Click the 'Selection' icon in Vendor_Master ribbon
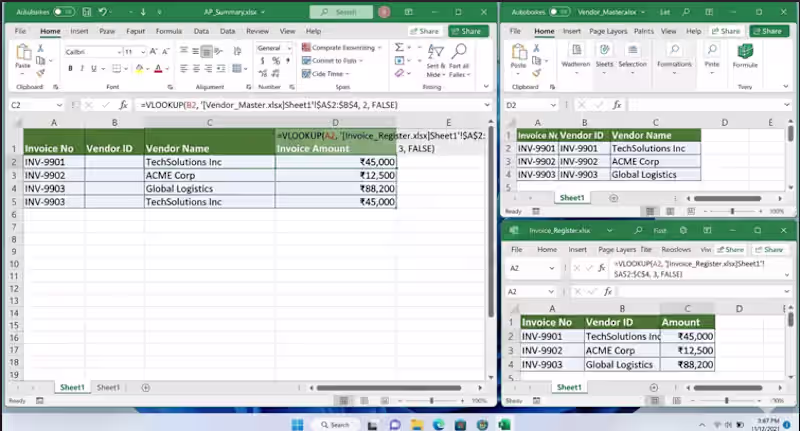Image resolution: width=800 pixels, height=431 pixels. click(x=632, y=50)
